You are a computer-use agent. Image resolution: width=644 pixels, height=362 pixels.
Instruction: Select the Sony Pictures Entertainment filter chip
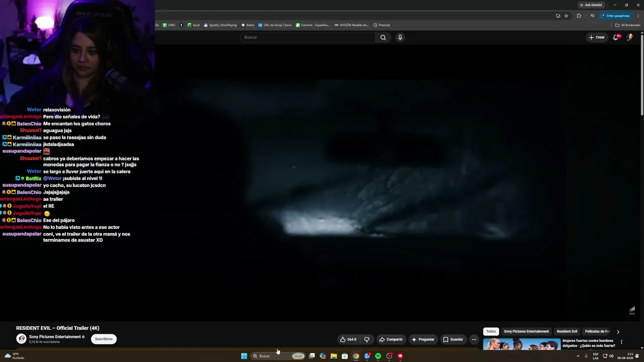[x=526, y=331]
